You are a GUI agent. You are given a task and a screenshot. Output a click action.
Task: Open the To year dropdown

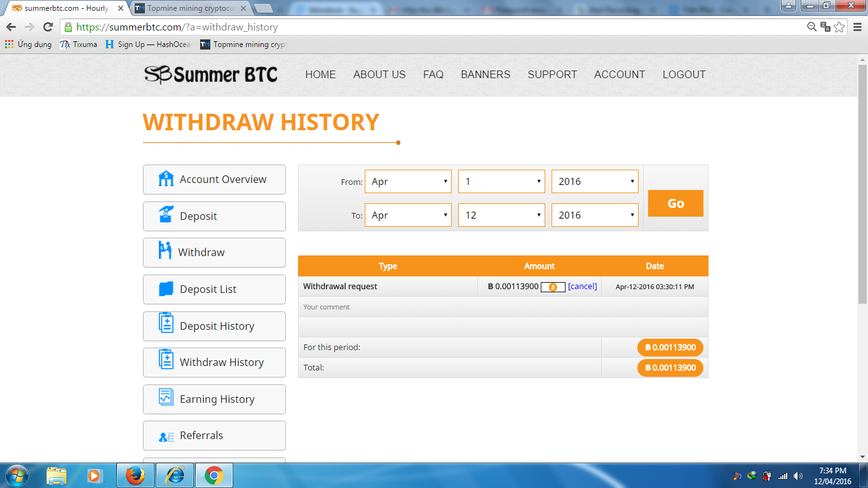(595, 215)
